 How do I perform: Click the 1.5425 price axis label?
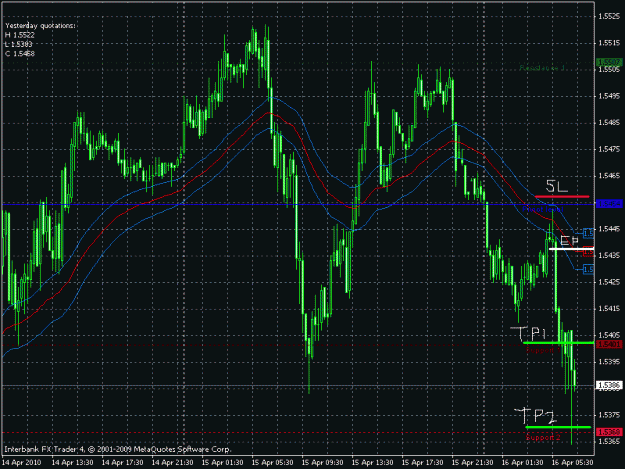(x=609, y=282)
